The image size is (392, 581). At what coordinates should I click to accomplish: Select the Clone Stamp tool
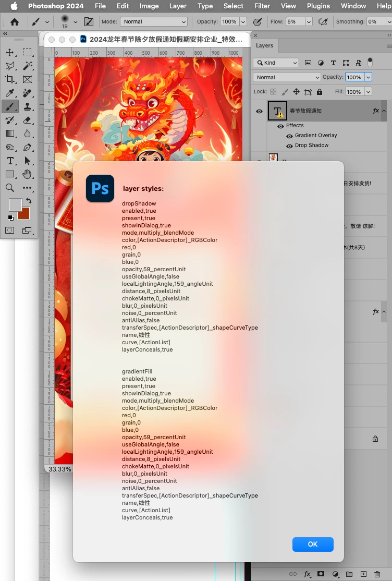[x=27, y=107]
